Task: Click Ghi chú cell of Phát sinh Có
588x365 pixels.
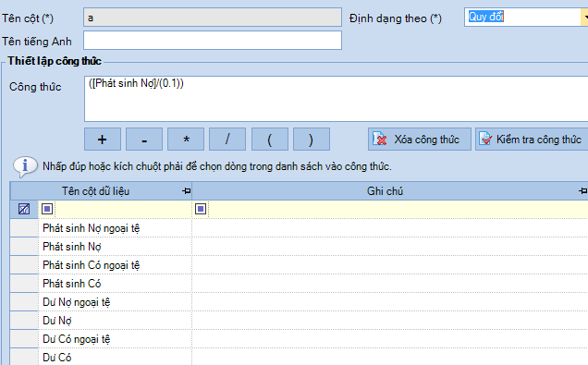Action: point(390,284)
